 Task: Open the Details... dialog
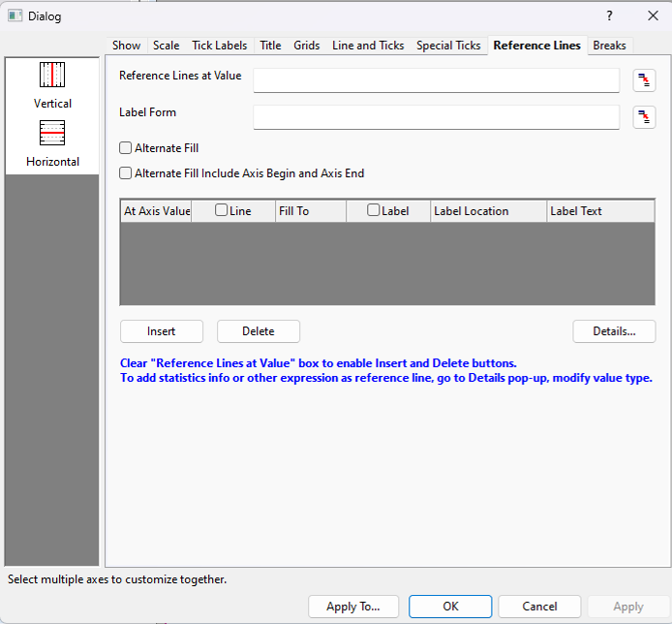(x=614, y=331)
